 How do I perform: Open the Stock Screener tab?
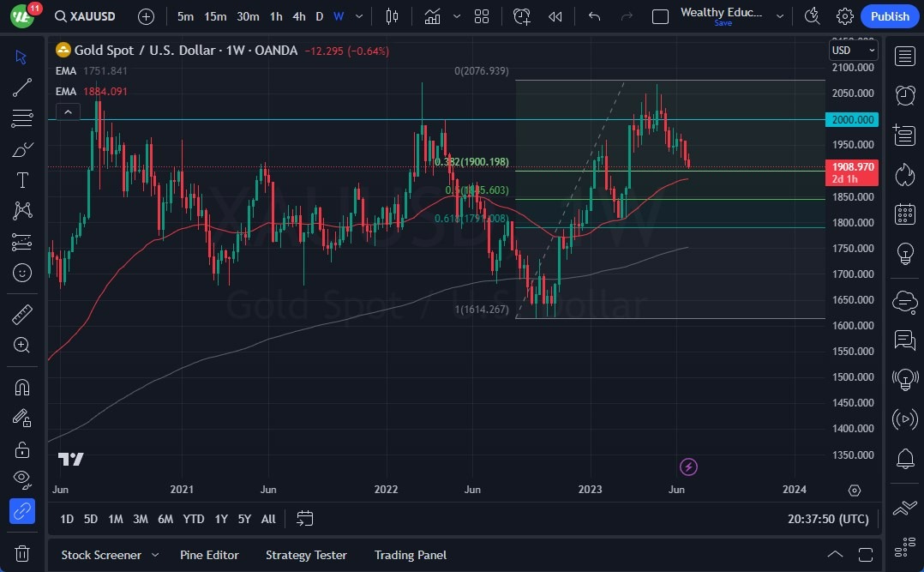pos(101,555)
